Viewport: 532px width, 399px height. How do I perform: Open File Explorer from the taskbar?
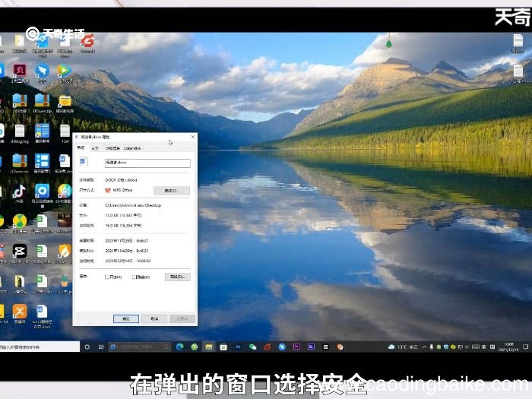coord(209,347)
